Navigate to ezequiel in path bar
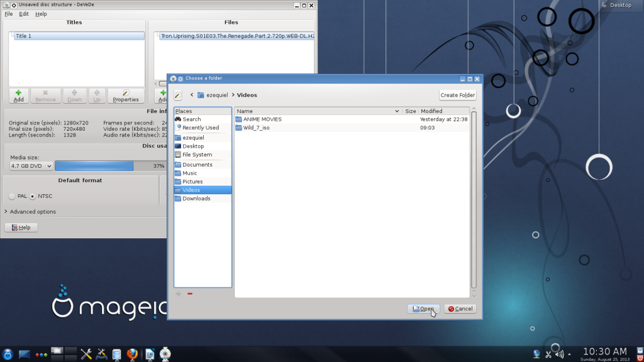This screenshot has width=644, height=362. [213, 95]
